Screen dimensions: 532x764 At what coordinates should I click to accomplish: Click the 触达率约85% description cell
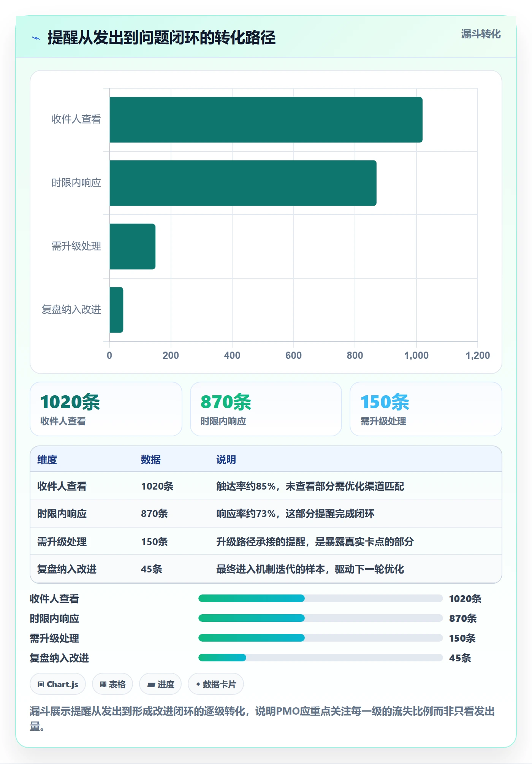[x=310, y=486]
